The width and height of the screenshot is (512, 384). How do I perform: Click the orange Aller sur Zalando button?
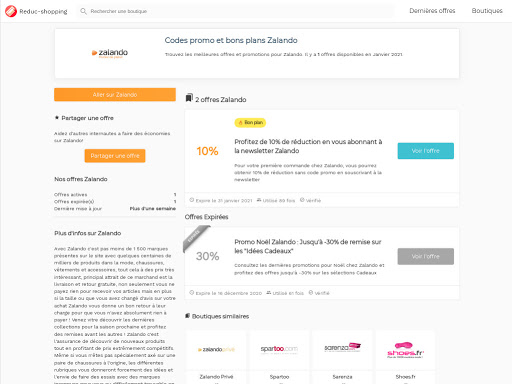[x=115, y=95]
